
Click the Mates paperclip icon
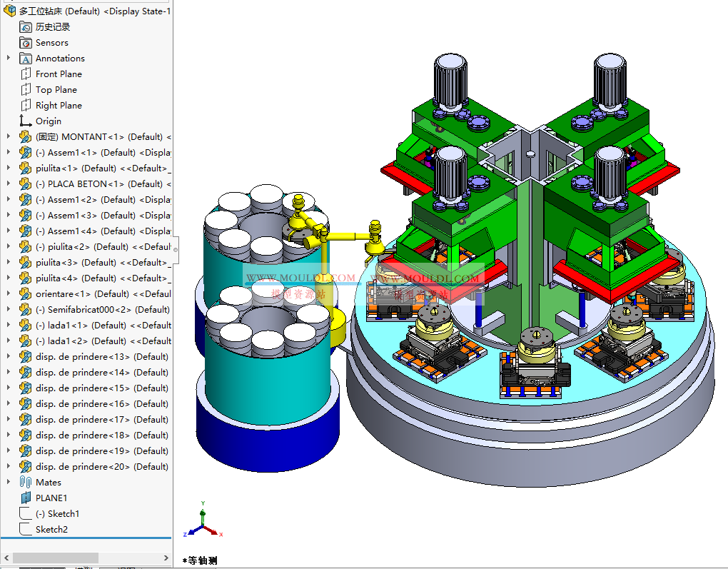point(26,483)
